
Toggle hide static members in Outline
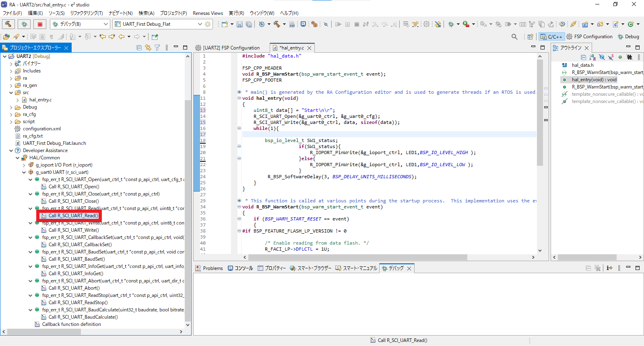(x=611, y=57)
